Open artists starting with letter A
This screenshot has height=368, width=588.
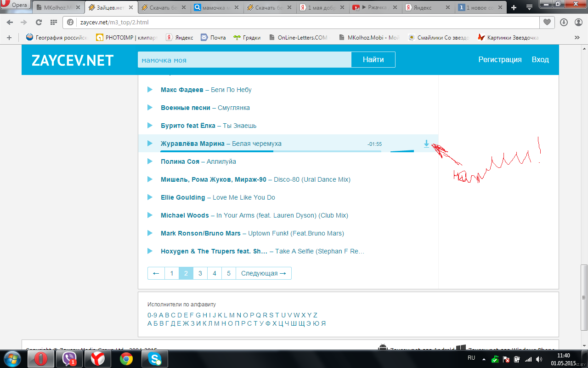point(161,315)
